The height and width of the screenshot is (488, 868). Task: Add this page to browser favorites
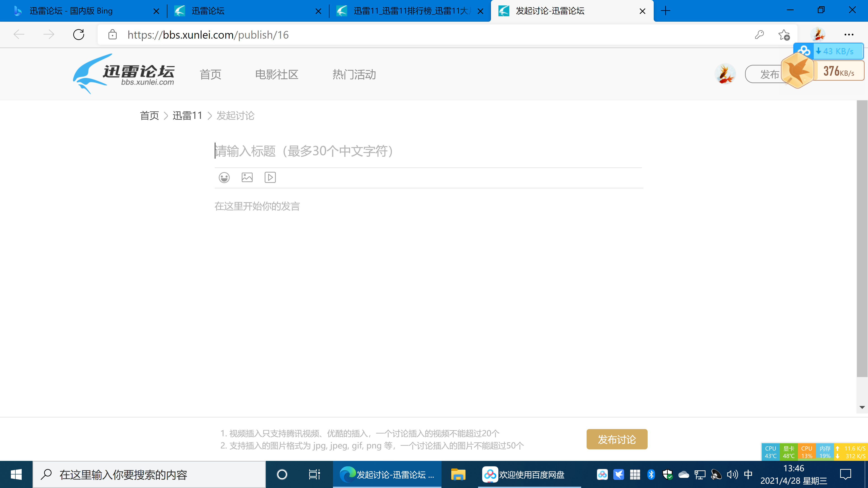coord(784,34)
